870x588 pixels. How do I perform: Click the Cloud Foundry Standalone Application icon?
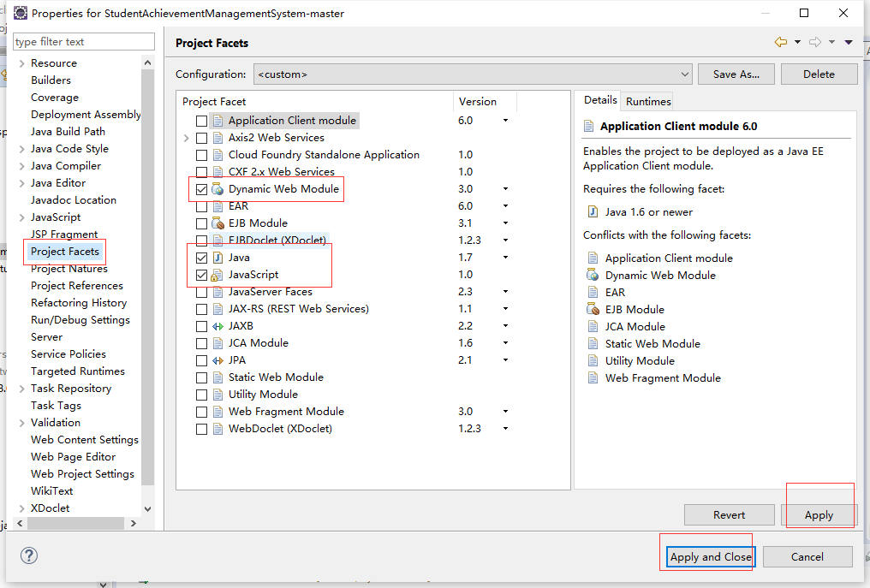click(218, 155)
